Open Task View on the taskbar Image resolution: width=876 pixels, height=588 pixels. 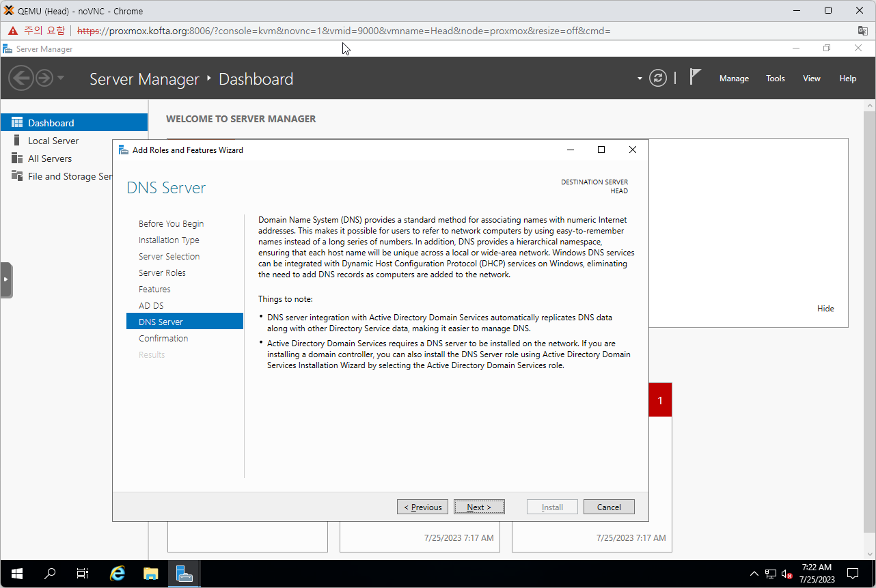83,574
